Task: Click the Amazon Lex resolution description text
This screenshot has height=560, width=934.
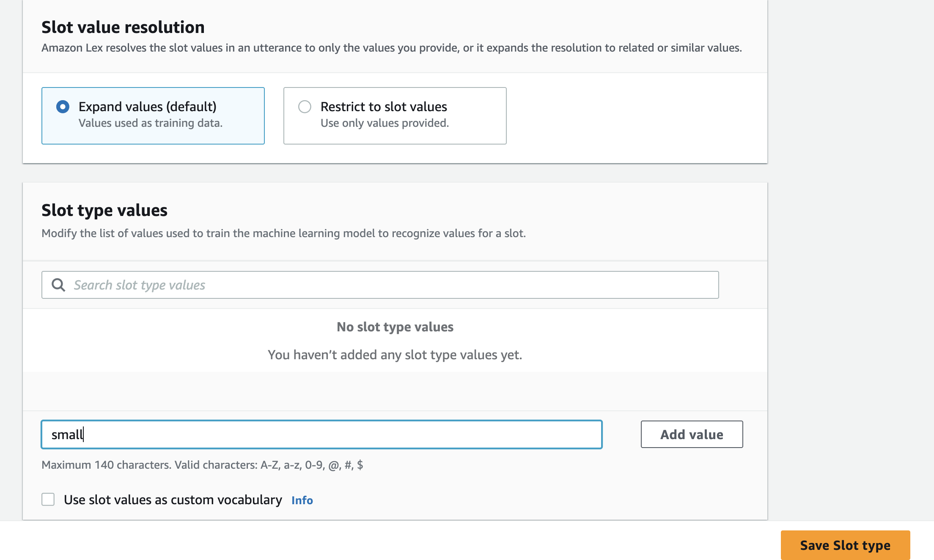Action: click(x=392, y=48)
